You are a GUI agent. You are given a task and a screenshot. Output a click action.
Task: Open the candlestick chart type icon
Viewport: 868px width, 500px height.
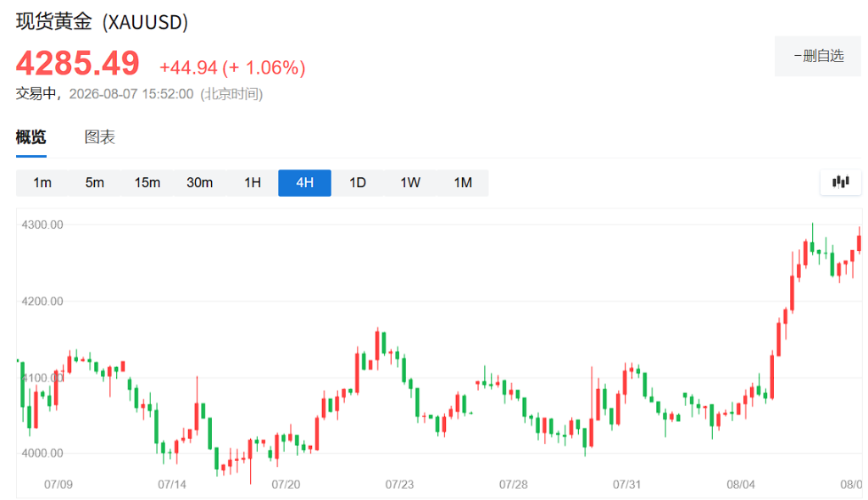pos(840,182)
